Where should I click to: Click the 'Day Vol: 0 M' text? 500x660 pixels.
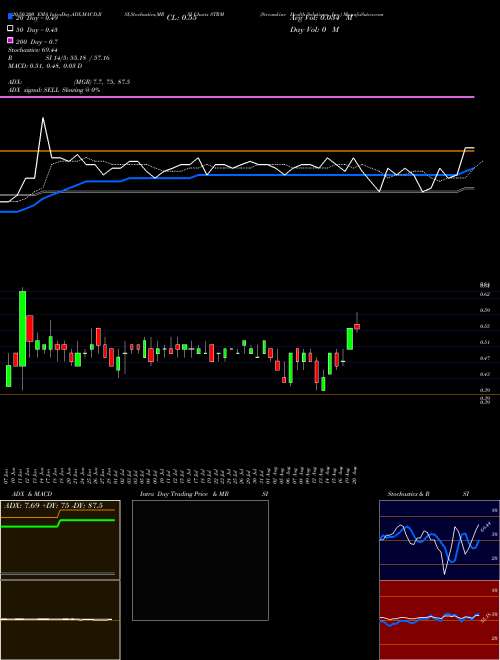pyautogui.click(x=314, y=29)
